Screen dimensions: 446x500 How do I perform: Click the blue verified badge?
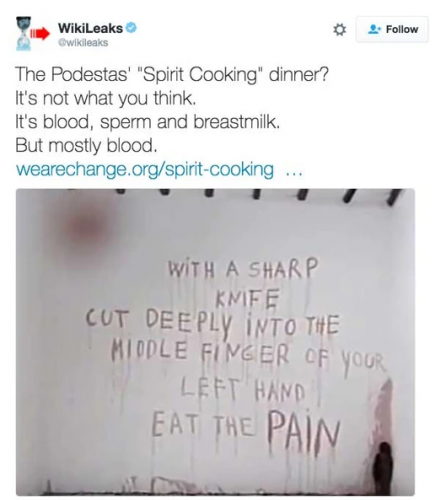coord(131,28)
